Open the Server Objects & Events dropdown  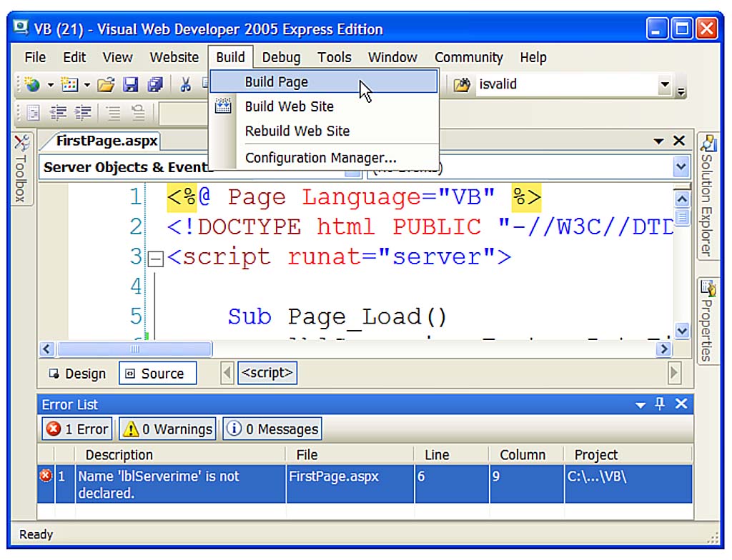pyautogui.click(x=353, y=174)
